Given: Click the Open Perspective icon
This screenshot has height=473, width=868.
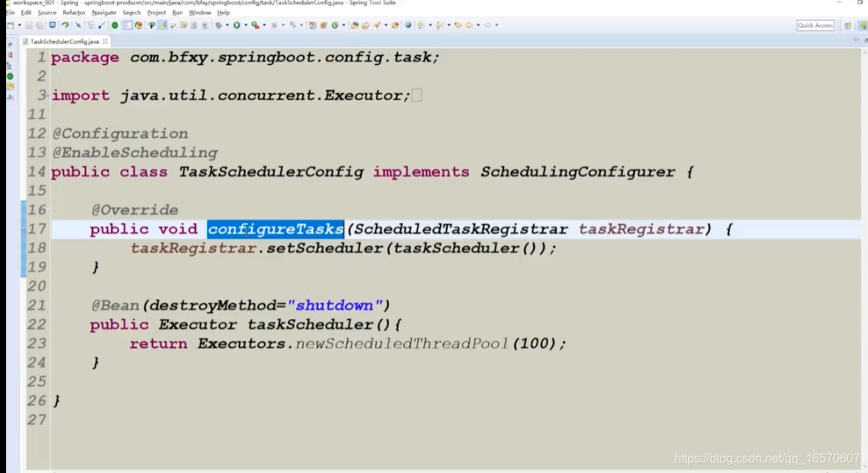Looking at the screenshot, I should (x=848, y=25).
